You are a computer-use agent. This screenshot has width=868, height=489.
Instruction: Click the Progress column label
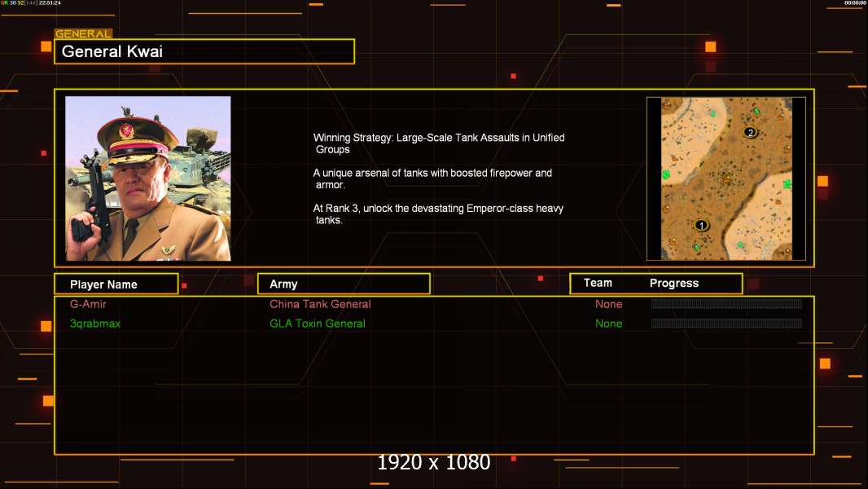(x=673, y=283)
